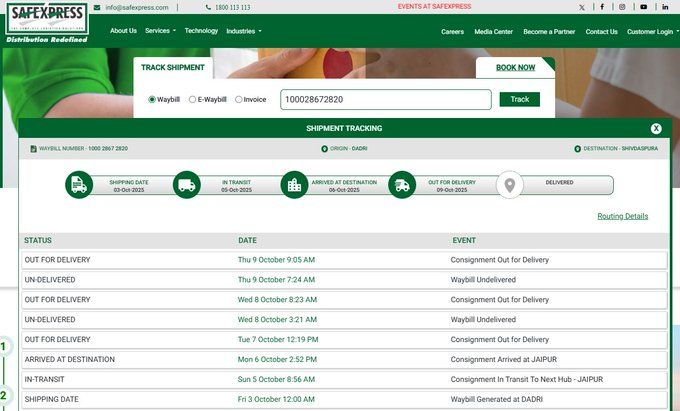This screenshot has height=411, width=680.
Task: Expand the Customer Login dropdown
Action: 653,32
